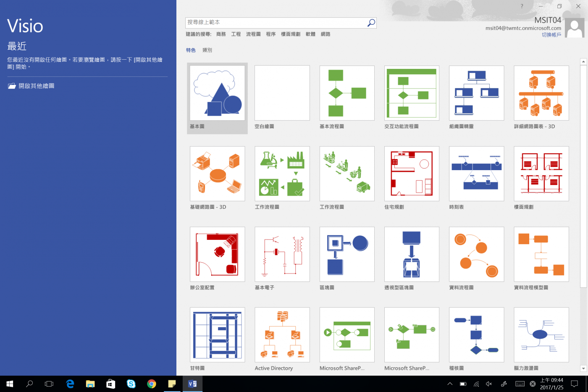Screen dimensions: 588x392
Task: Open 工作流程圖 template with flask and factory
Action: click(x=282, y=174)
